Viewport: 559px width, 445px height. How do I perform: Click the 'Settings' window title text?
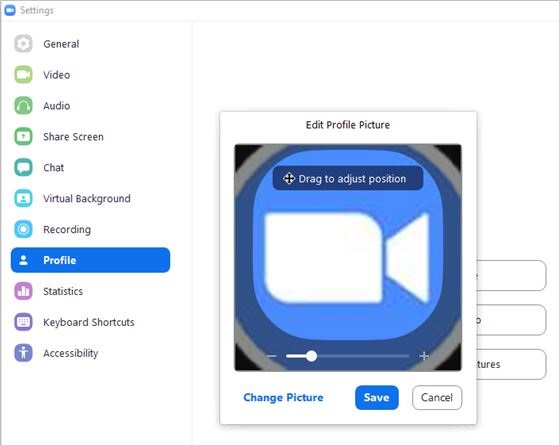[37, 10]
